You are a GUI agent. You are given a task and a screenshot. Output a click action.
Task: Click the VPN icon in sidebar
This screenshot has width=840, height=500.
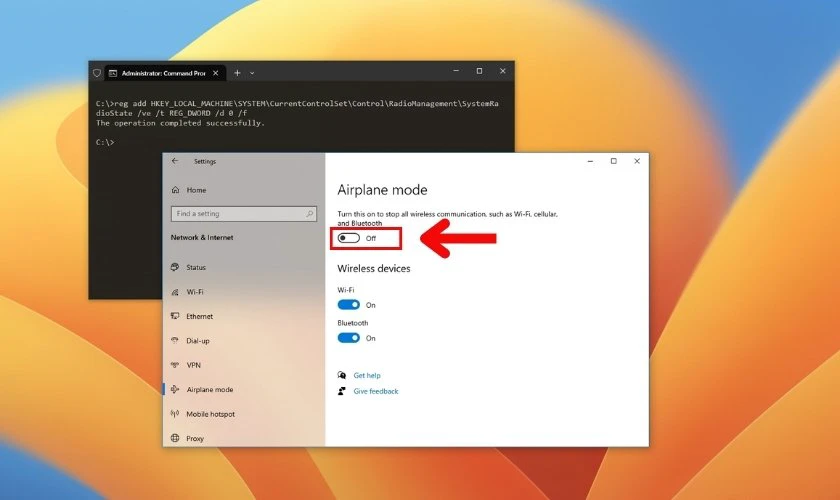click(x=175, y=365)
